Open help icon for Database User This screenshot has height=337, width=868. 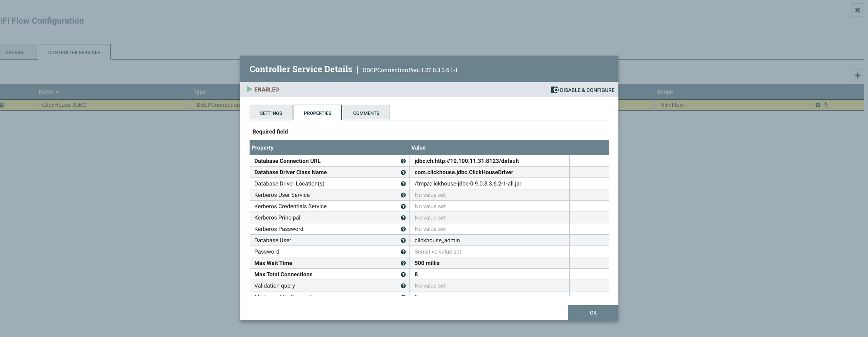403,240
